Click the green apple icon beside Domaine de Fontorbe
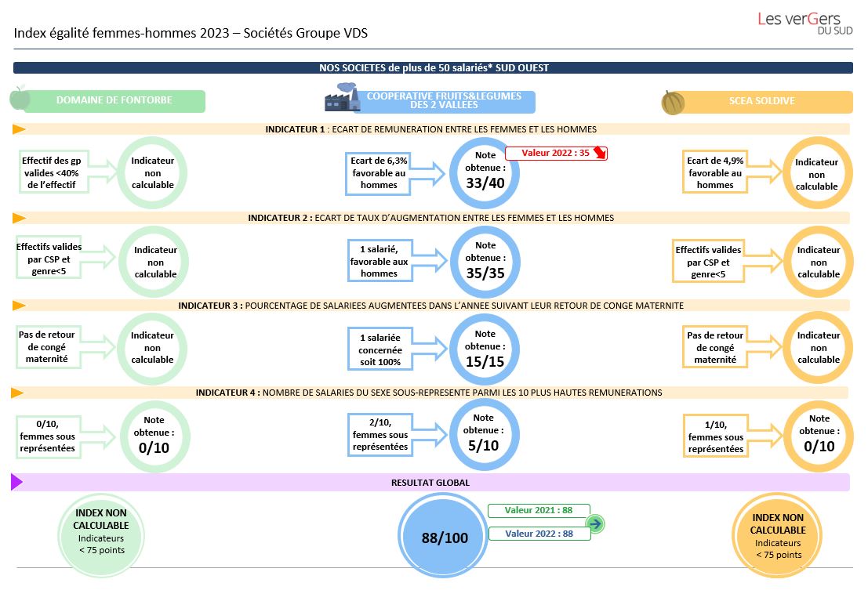Viewport: 868px width, 601px height. (20, 99)
